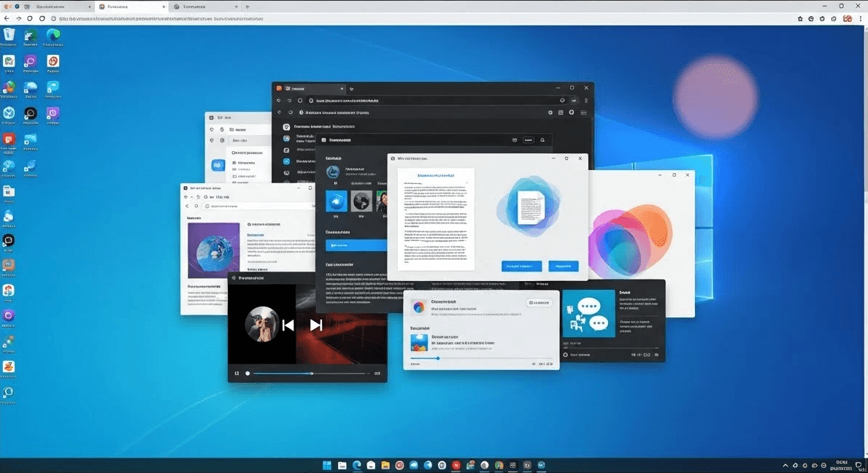
Task: Go back in the outer browser toolbar
Action: 7,18
